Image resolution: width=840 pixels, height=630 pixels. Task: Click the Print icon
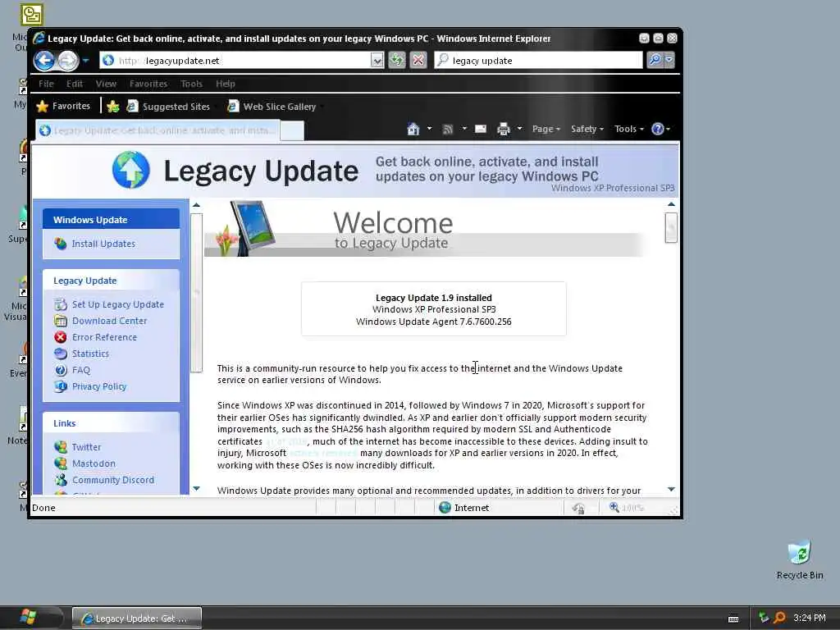point(503,129)
